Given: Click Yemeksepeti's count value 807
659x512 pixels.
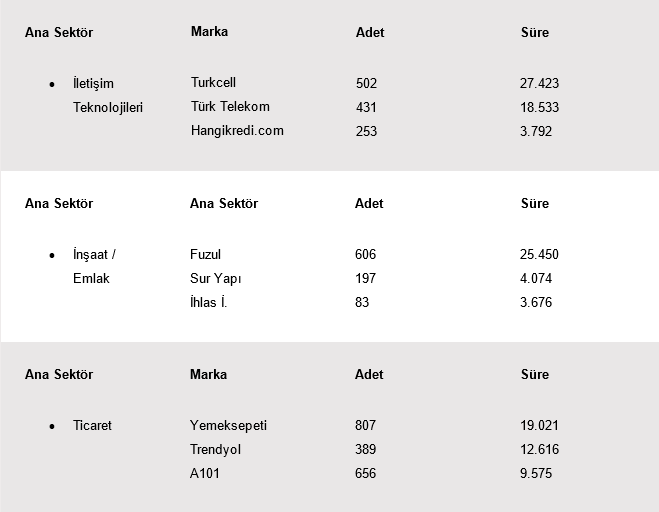Looking at the screenshot, I should coord(365,426).
